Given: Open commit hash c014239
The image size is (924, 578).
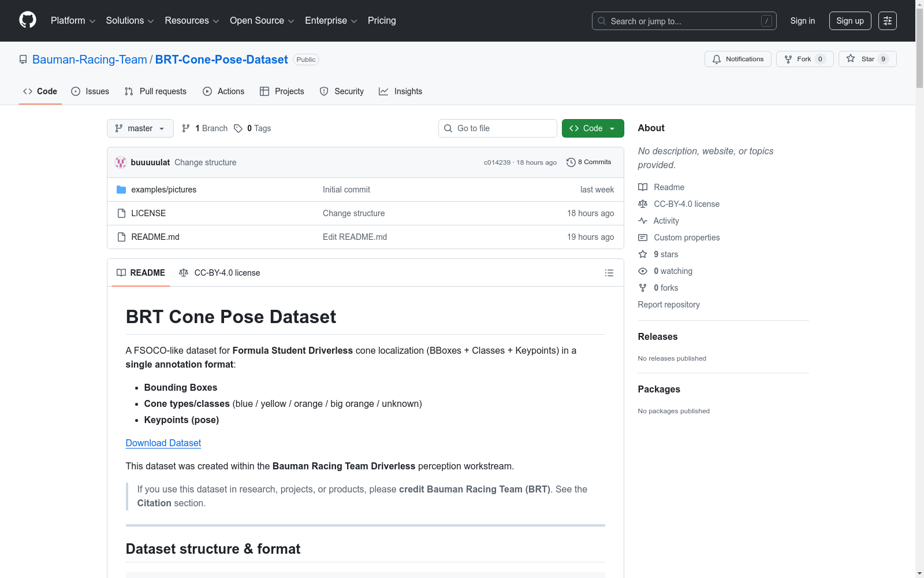Looking at the screenshot, I should pos(497,162).
